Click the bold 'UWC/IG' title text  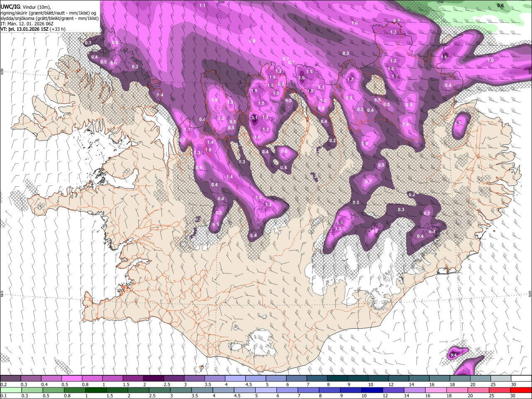tap(10, 7)
